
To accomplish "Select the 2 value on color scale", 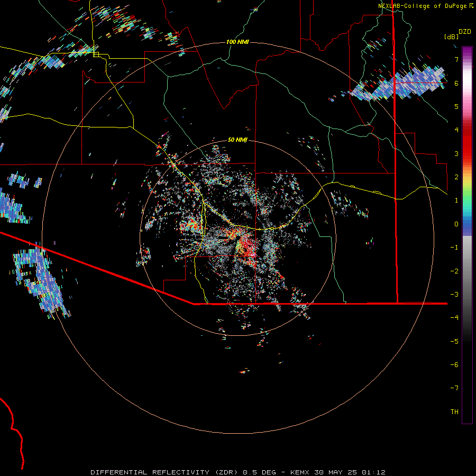I will (456, 177).
